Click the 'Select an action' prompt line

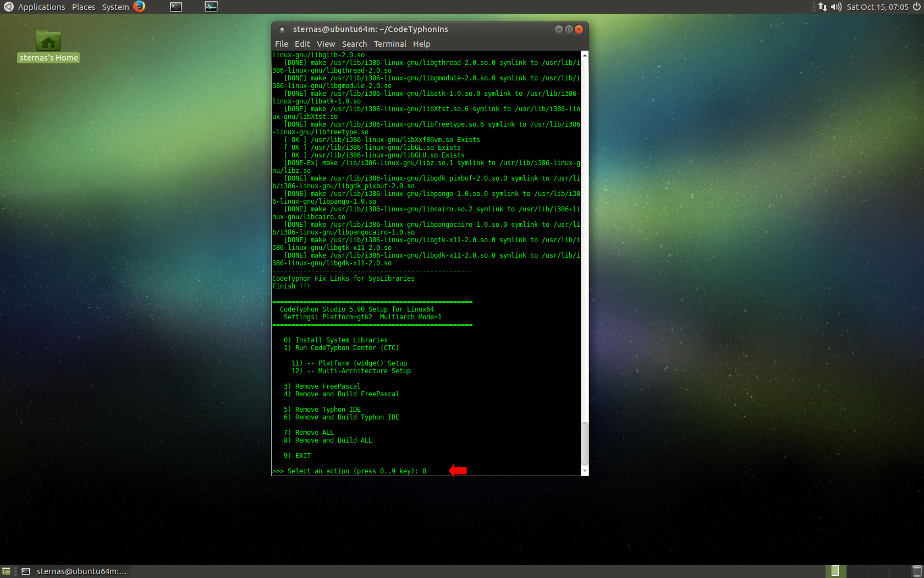pyautogui.click(x=349, y=471)
